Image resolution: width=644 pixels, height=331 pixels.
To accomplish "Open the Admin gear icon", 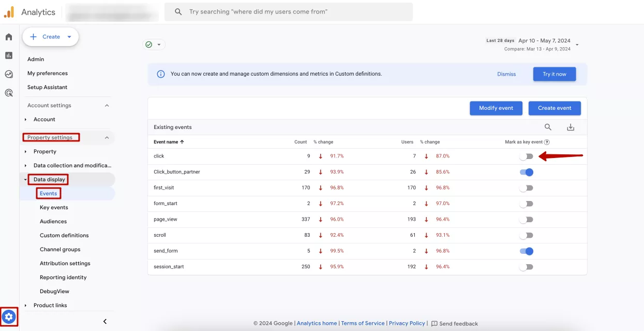I will 9,316.
